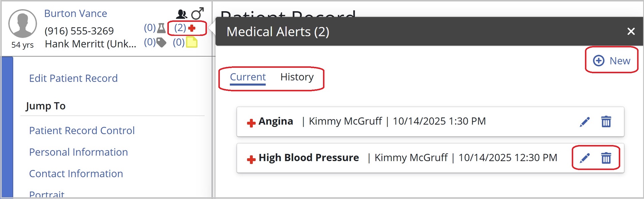Click the Burton Vance patient name

pyautogui.click(x=76, y=14)
